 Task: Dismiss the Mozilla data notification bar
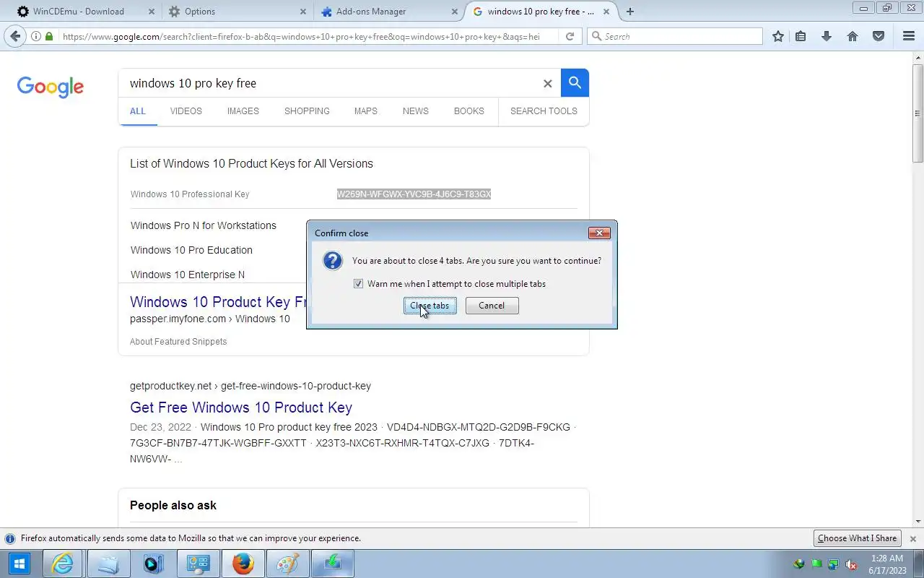[912, 539]
